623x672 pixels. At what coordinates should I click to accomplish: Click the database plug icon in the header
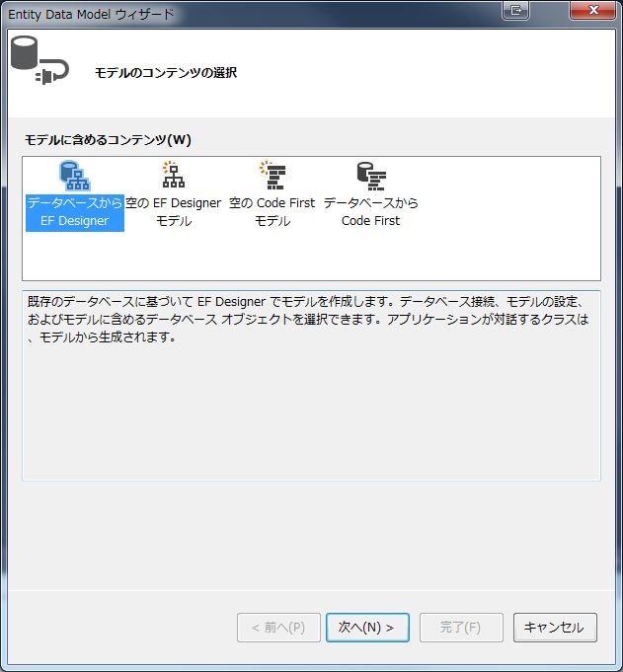click(x=39, y=60)
